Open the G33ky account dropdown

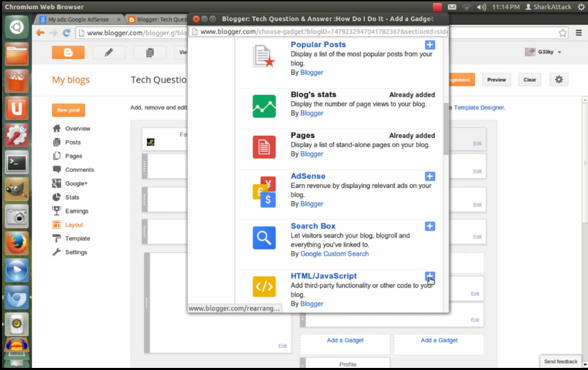pyautogui.click(x=544, y=52)
